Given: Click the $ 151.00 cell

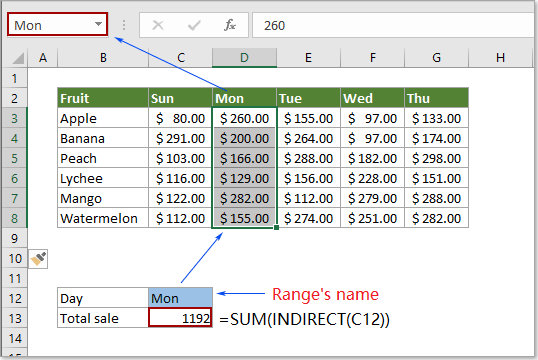Looking at the screenshot, I should pos(436,178).
